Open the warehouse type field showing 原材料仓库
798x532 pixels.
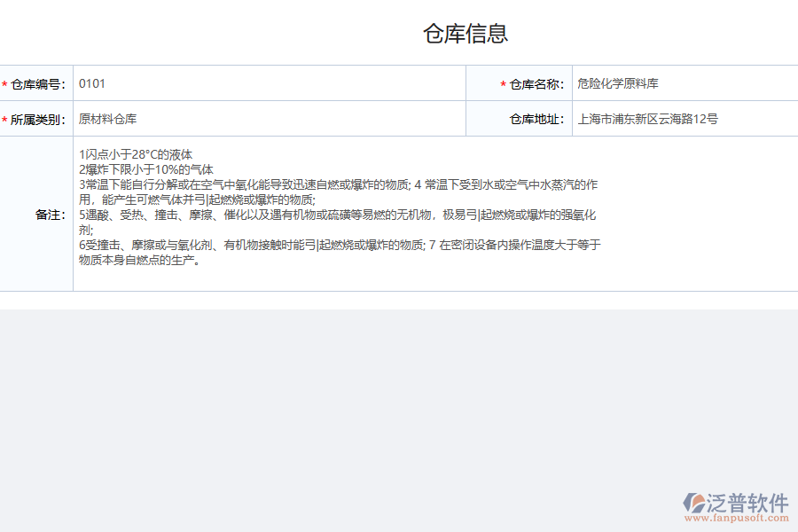[266, 117]
